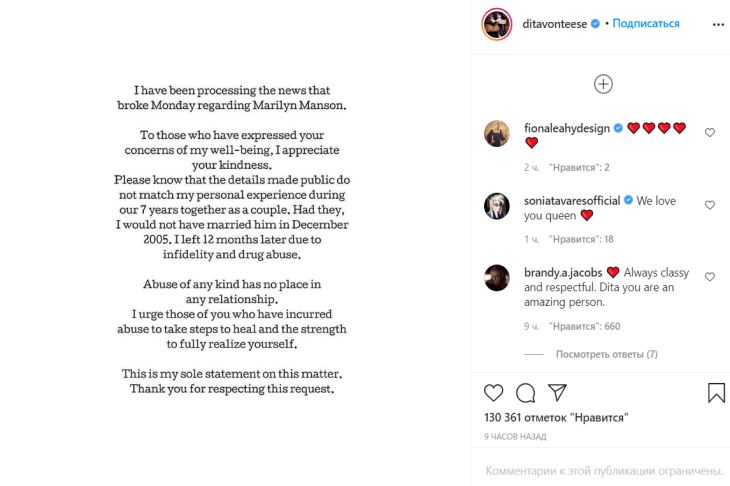This screenshot has width=730, height=486.
Task: Open the three-dot more options menu
Action: 717,23
